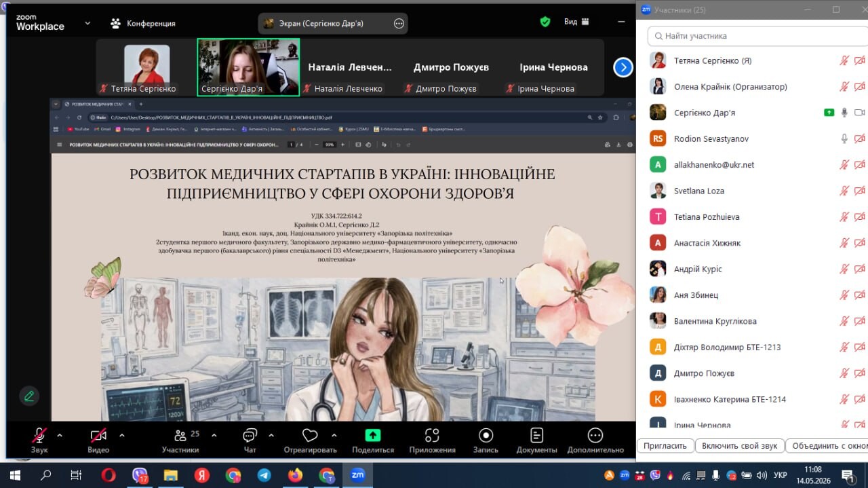Click Включить свой звук button
The height and width of the screenshot is (488, 868).
(739, 446)
